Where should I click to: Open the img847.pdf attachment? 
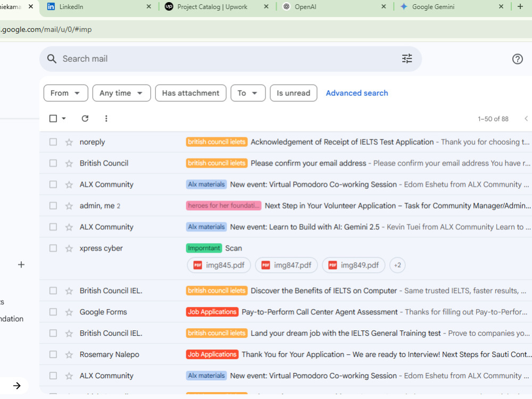[286, 265]
